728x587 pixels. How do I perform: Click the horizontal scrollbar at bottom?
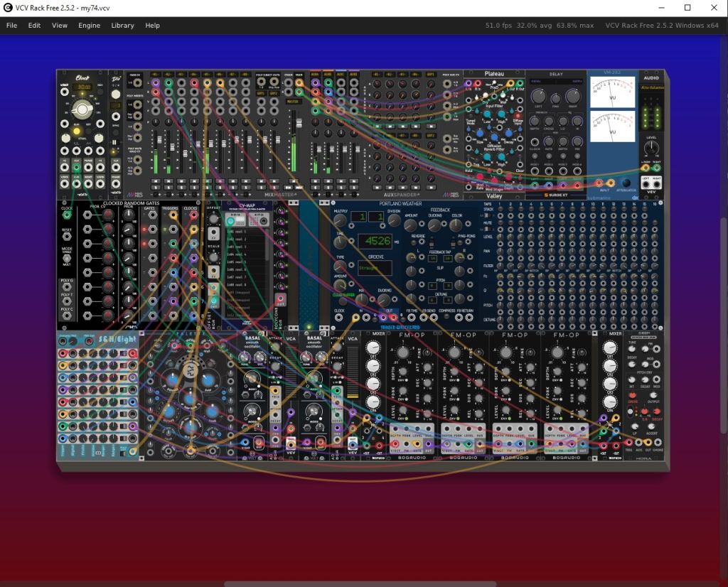tap(360, 583)
